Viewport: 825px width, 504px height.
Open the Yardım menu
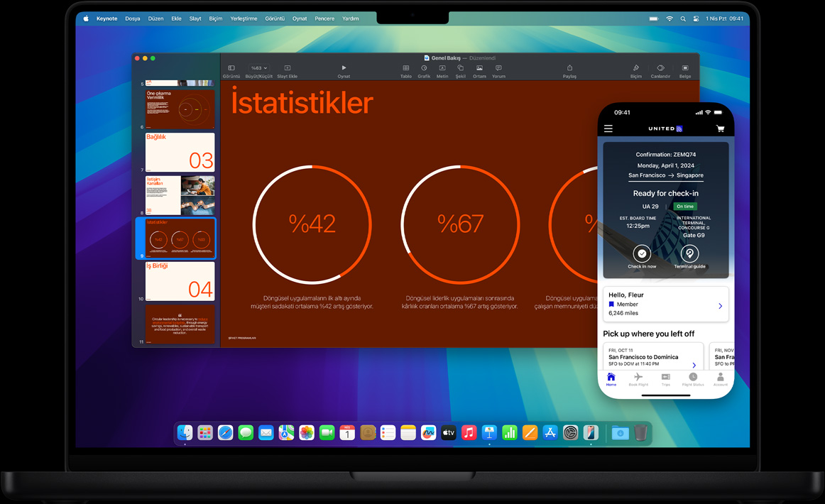351,18
